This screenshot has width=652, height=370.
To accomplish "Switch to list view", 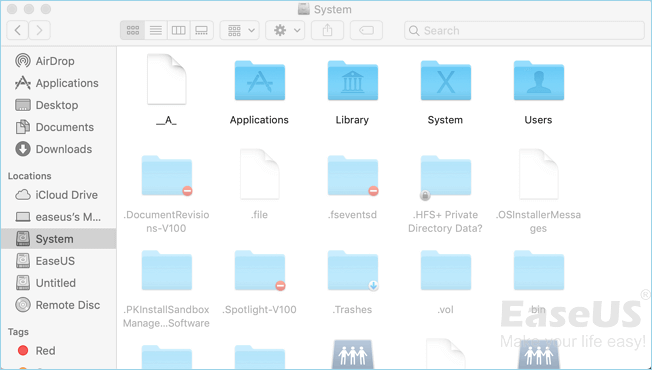I will [x=156, y=30].
